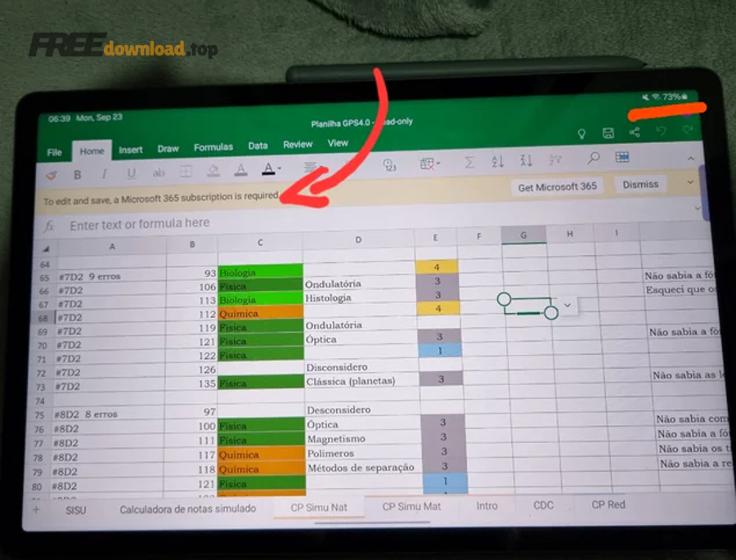The height and width of the screenshot is (560, 736).
Task: Click cell '#8D2 8 erros'
Action: (109, 414)
